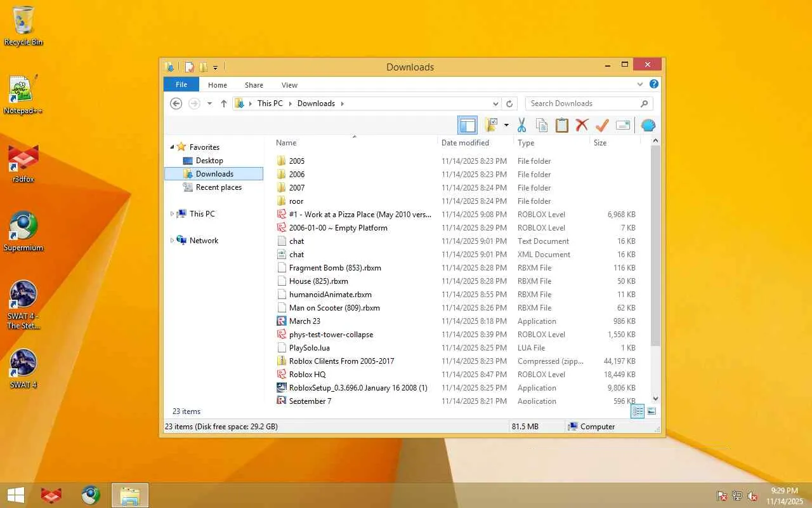Open the dropdown arrow beside Folder Options
Image resolution: width=812 pixels, height=508 pixels.
click(x=506, y=125)
